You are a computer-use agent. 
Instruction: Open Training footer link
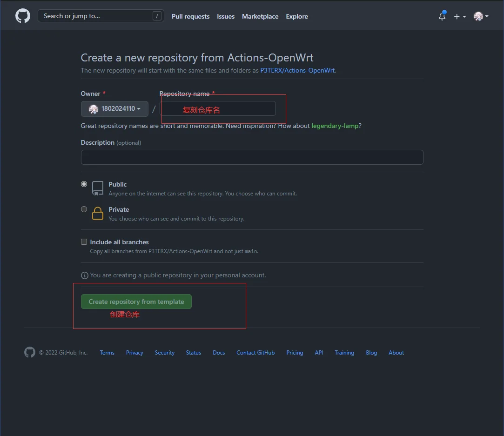tap(344, 353)
